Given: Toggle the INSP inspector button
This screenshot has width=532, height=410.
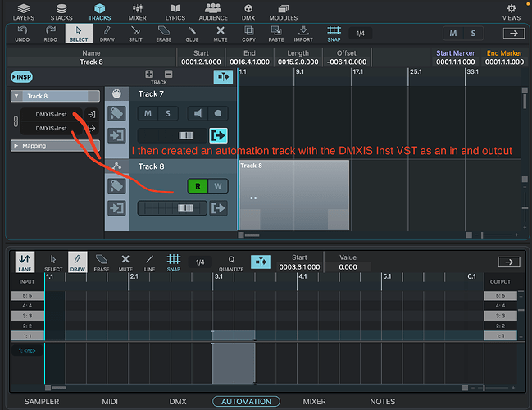Looking at the screenshot, I should coord(21,77).
